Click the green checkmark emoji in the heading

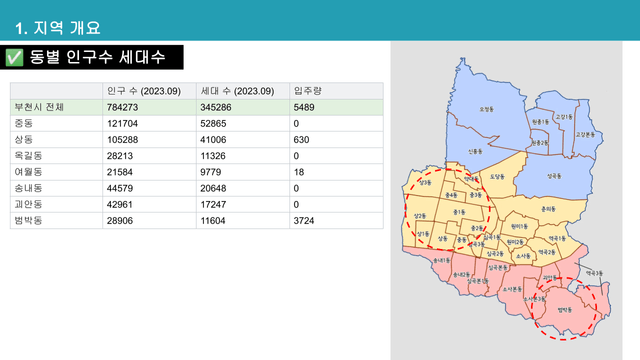click(14, 57)
